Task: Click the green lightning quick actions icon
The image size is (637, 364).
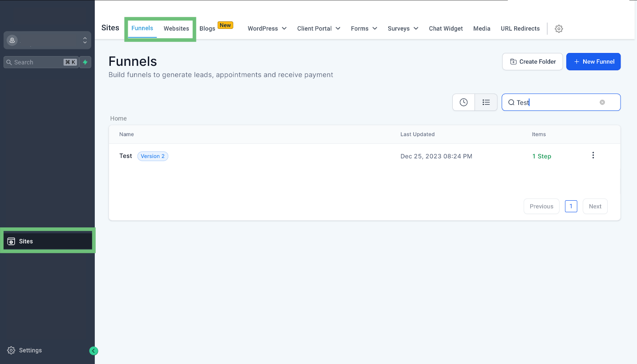Action: 85,62
